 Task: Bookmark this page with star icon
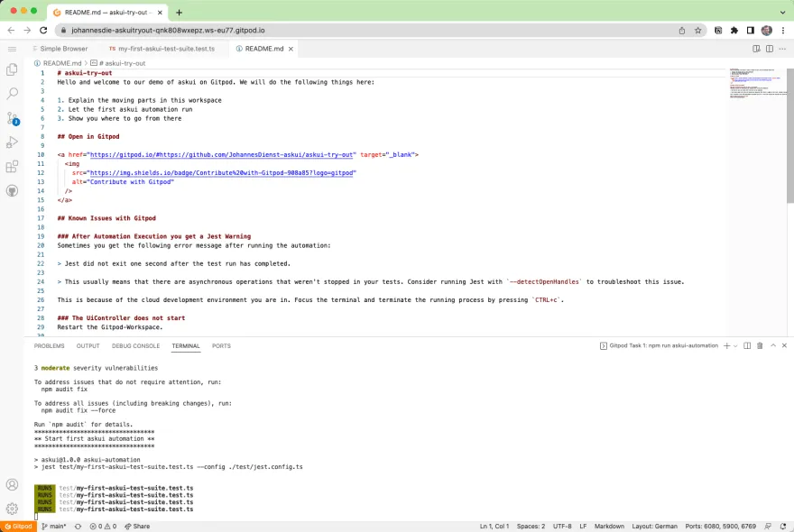click(697, 31)
